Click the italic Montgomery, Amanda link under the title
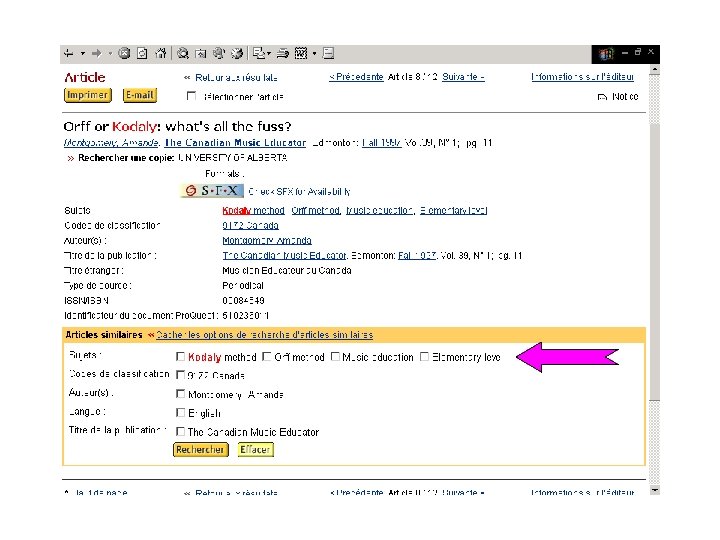This screenshot has width=720, height=540. (111, 143)
